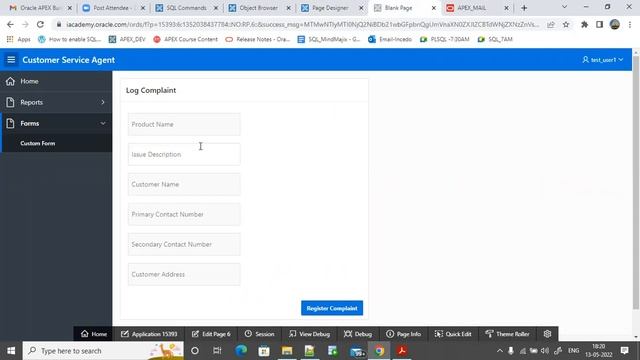Launch Microsoft Edge from the taskbar
Viewport: 640px width, 360px height.
click(x=241, y=351)
